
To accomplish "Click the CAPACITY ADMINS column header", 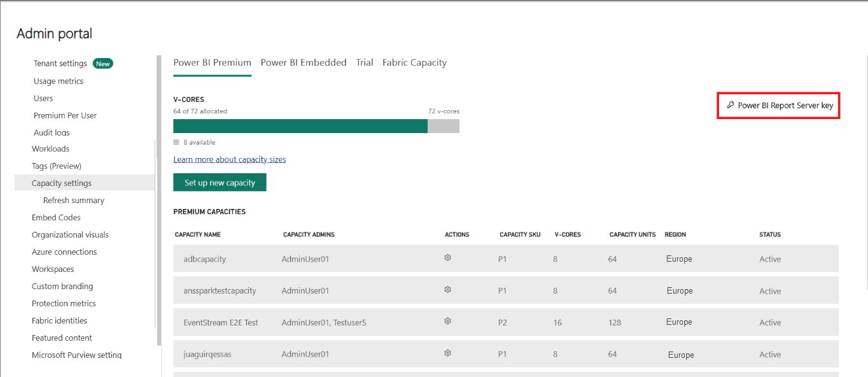I will pyautogui.click(x=309, y=234).
